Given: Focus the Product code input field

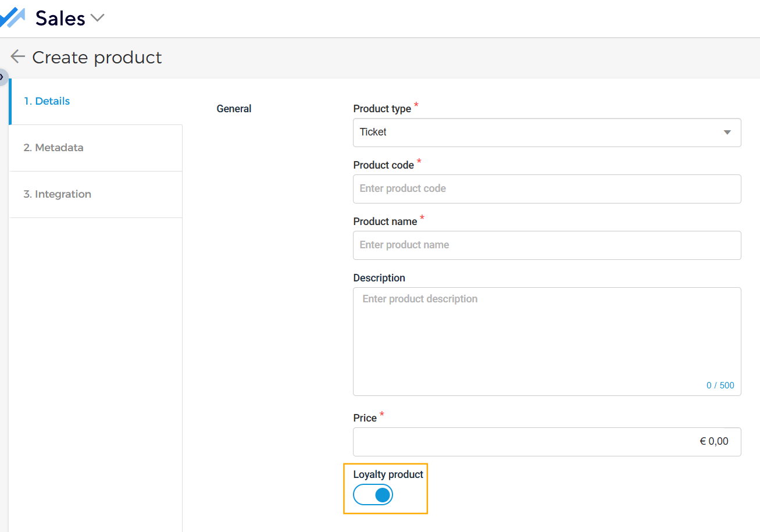Looking at the screenshot, I should [547, 189].
